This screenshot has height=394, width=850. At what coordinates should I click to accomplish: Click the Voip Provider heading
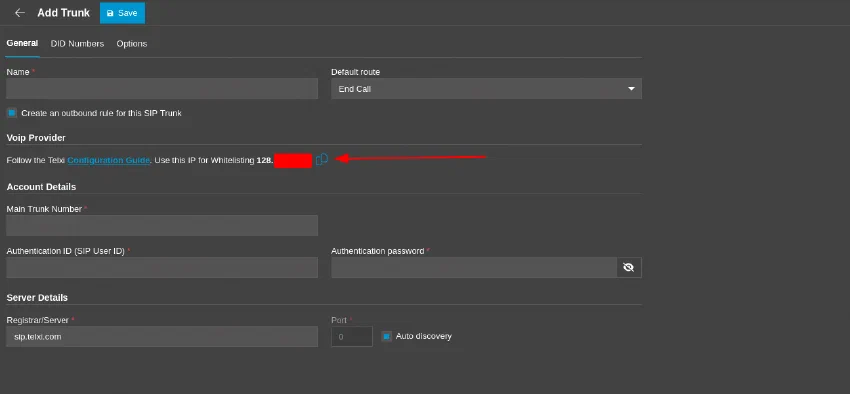[x=36, y=138]
